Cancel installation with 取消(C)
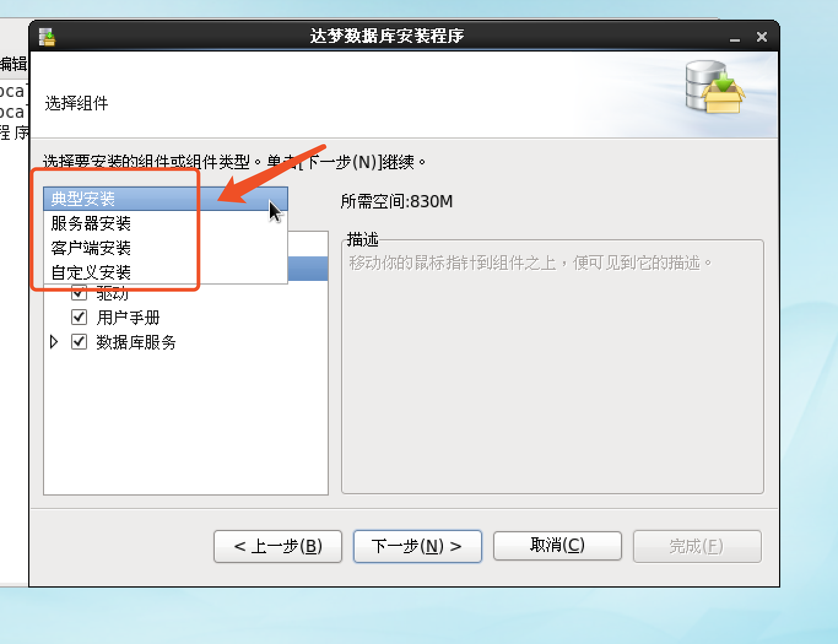 pos(558,545)
